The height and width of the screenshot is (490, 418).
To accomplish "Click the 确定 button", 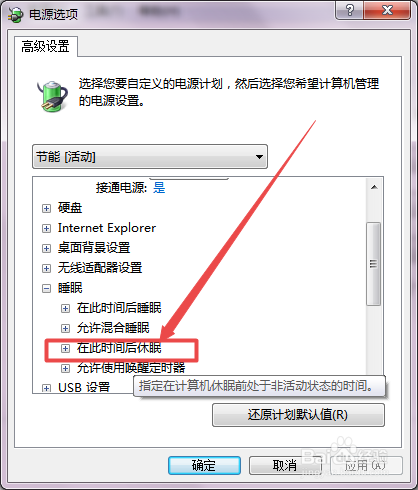I will [204, 465].
